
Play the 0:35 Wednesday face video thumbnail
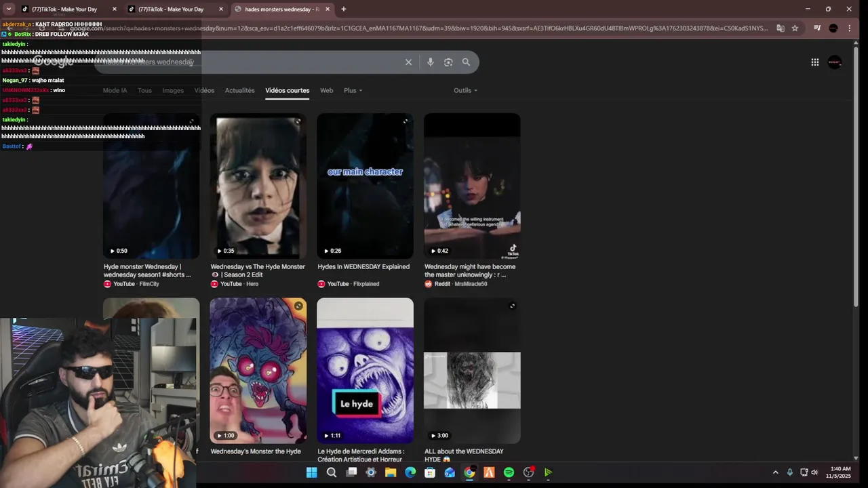[258, 186]
